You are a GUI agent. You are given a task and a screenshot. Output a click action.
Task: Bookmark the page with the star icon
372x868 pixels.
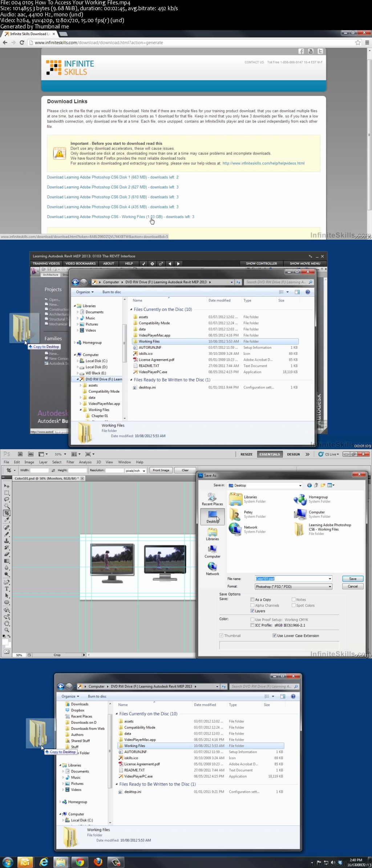358,43
